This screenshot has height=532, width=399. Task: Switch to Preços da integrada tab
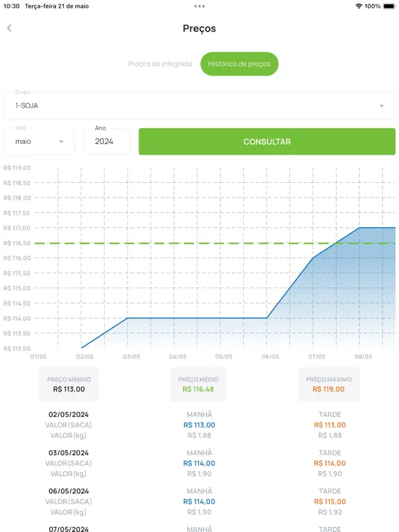coord(160,64)
